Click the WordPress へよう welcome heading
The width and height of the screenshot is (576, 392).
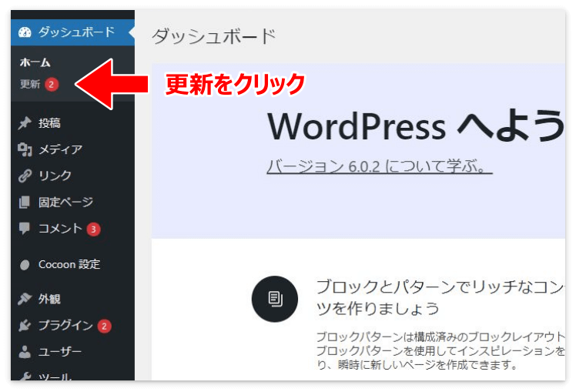coord(416,126)
